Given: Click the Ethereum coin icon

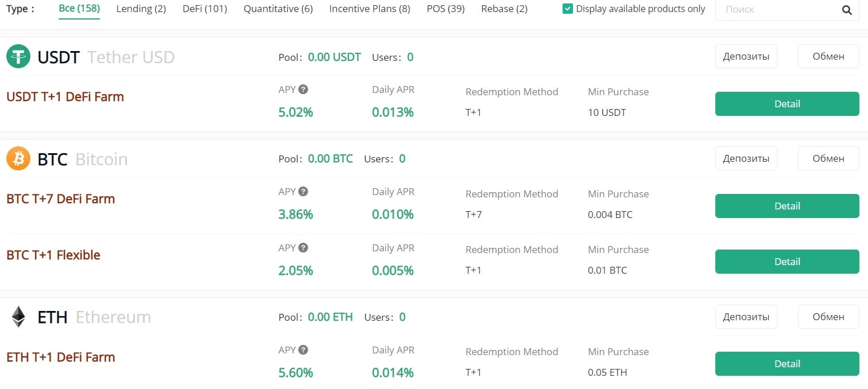Looking at the screenshot, I should point(18,317).
